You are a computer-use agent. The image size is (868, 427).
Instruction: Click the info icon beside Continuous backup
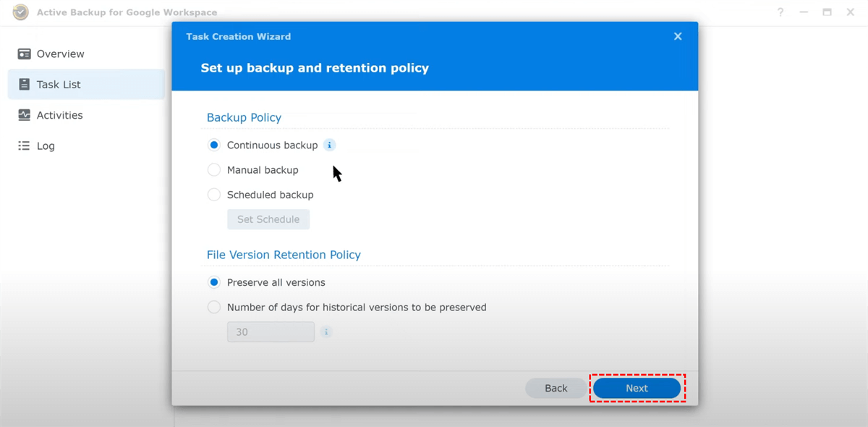(329, 145)
